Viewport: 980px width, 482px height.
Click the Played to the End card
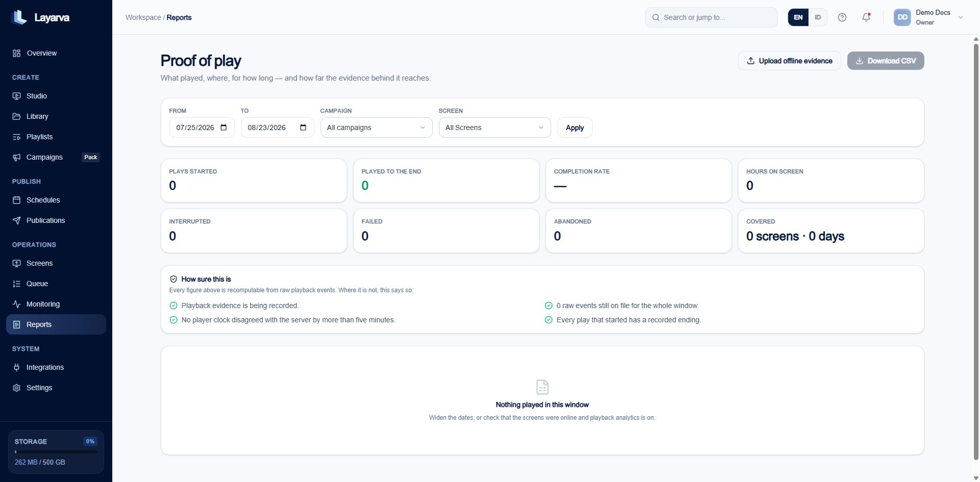point(446,181)
